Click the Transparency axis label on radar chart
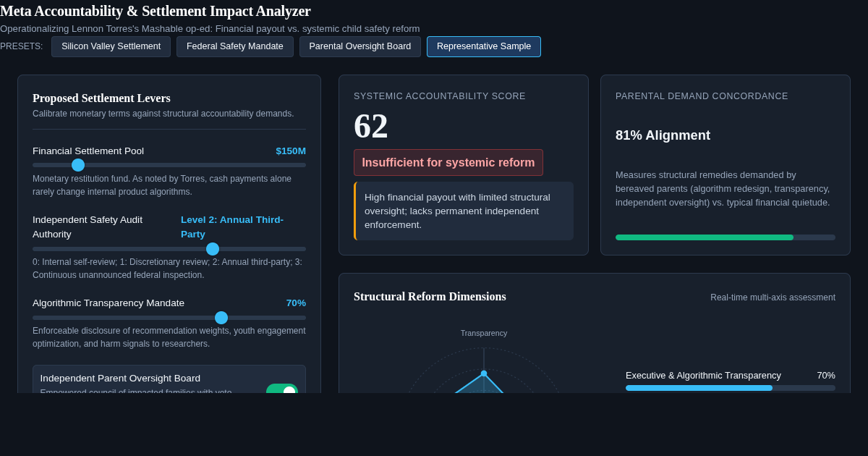This screenshot has height=456, width=868. (484, 333)
